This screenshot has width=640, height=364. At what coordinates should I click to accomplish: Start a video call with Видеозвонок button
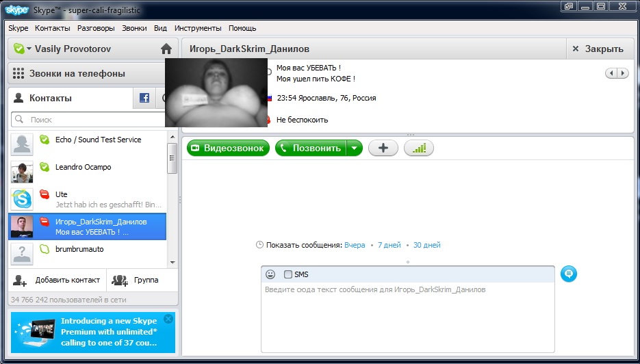228,148
